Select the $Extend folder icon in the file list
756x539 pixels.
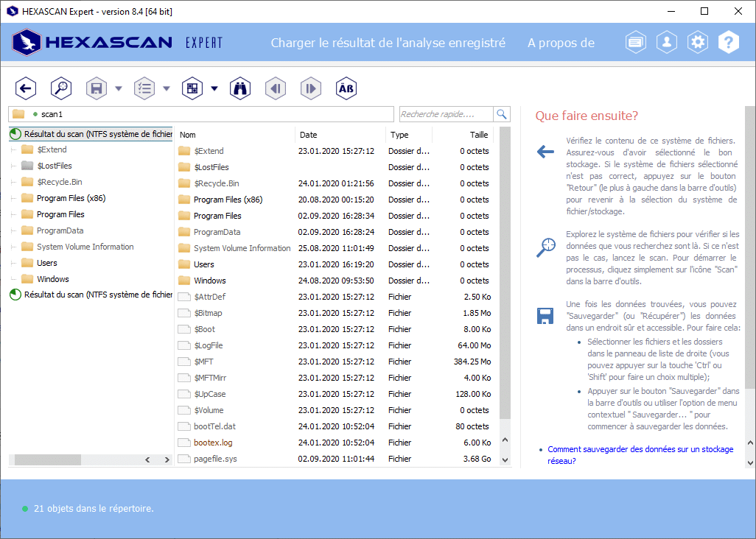pos(184,151)
